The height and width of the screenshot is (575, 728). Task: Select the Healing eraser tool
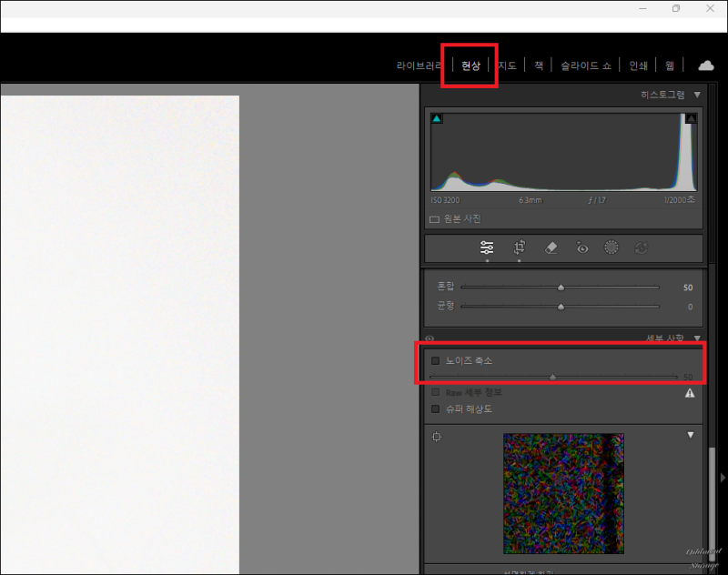(x=551, y=247)
